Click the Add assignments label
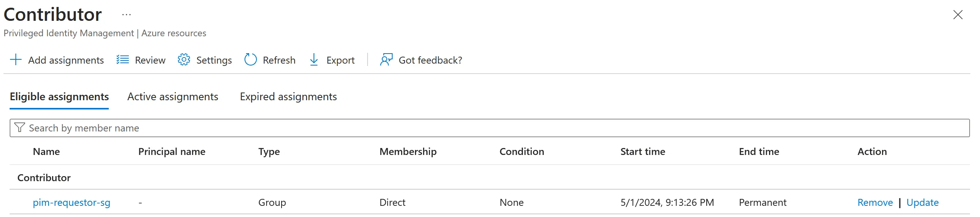 coord(66,61)
